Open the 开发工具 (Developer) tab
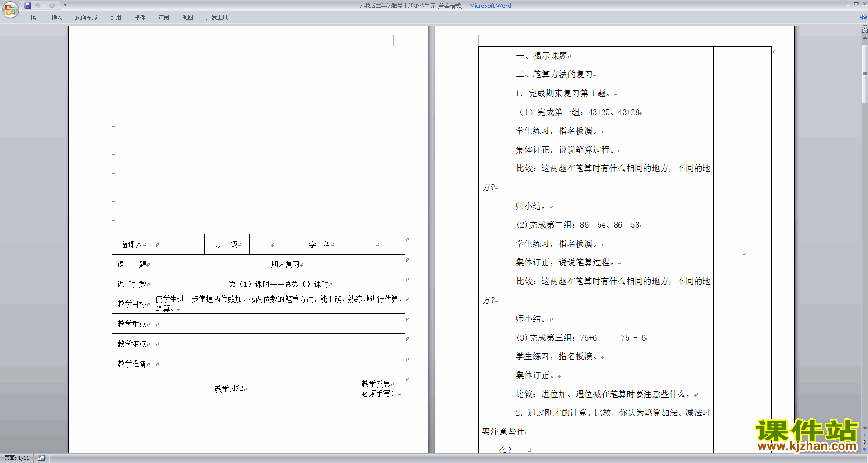Screen dimensions: 868x463 point(217,17)
